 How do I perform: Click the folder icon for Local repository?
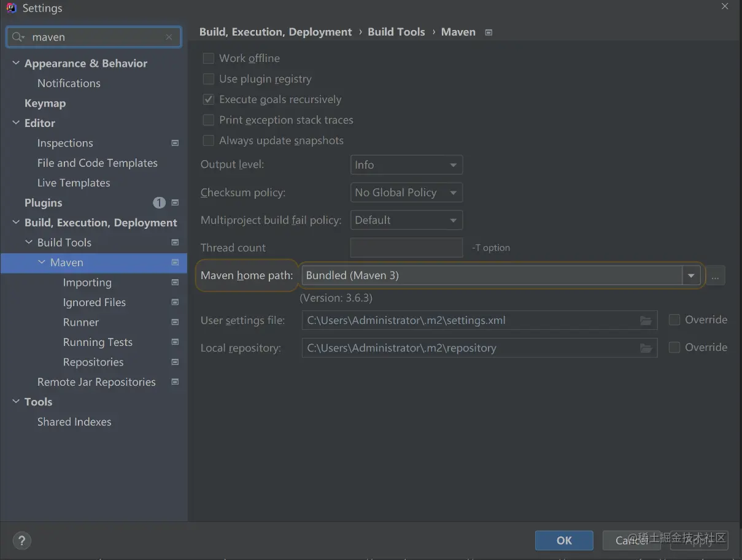click(x=646, y=348)
